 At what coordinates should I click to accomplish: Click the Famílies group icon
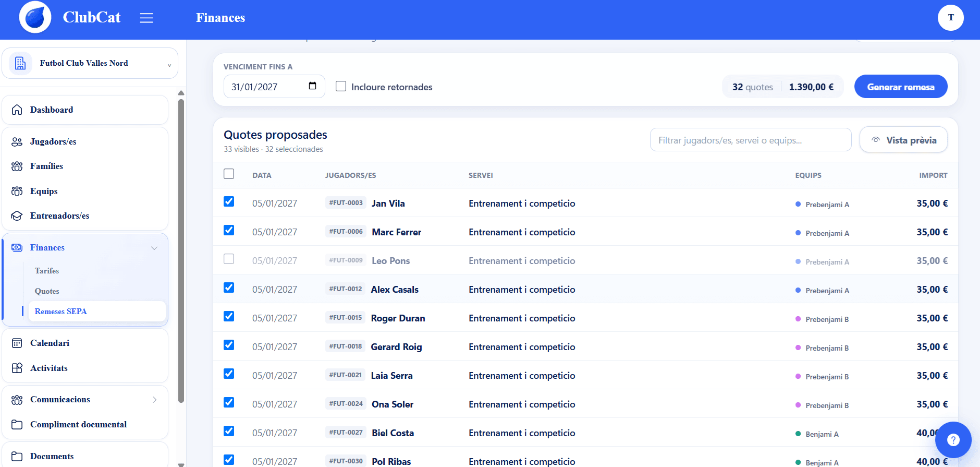pos(17,166)
